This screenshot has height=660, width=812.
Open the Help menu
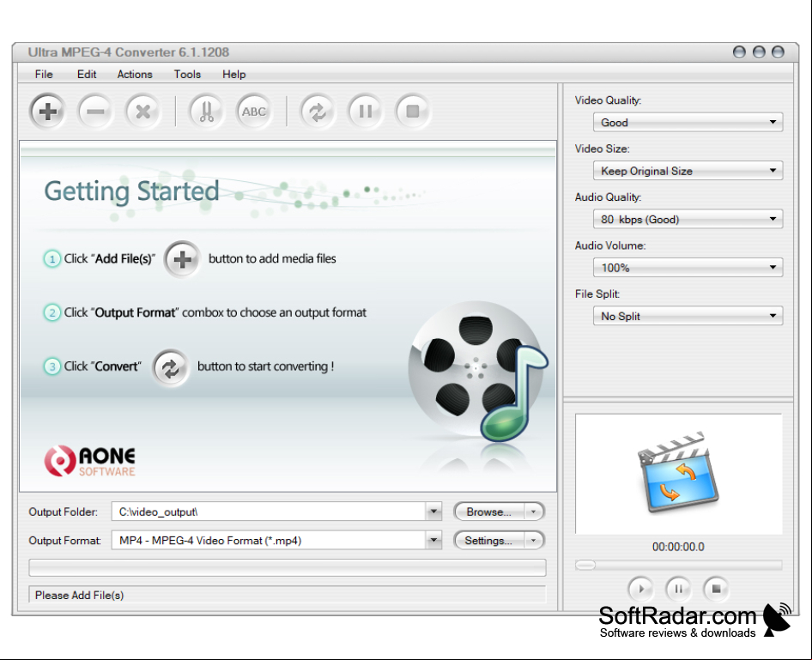(234, 74)
